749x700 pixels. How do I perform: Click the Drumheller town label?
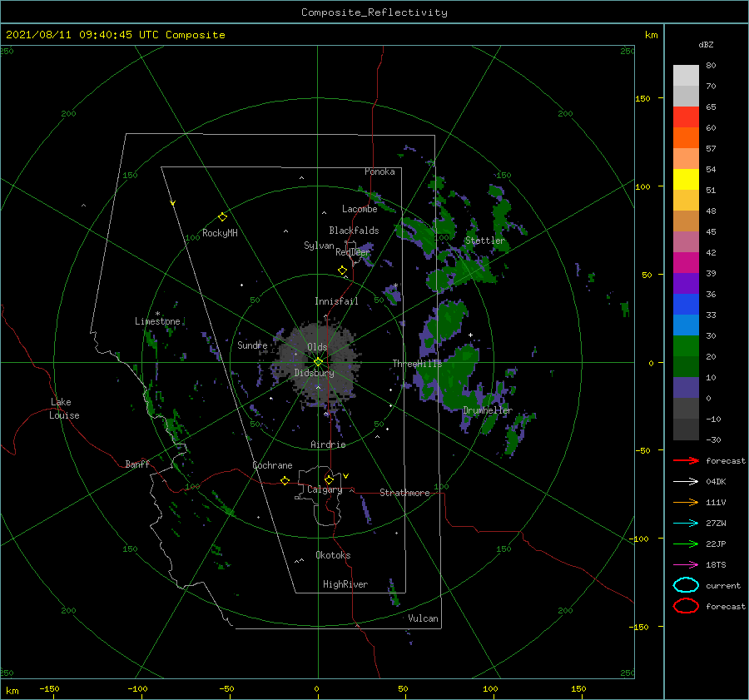point(487,410)
